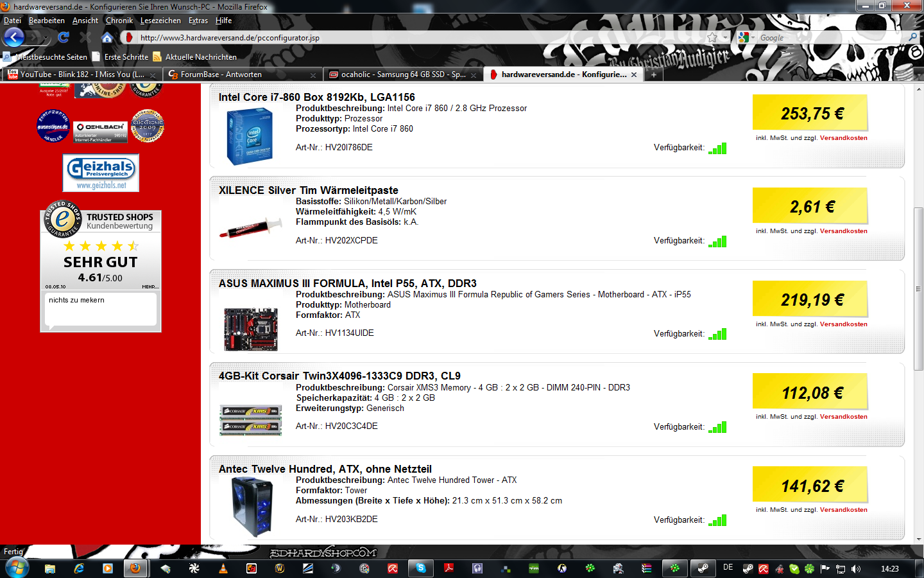The width and height of the screenshot is (924, 578).
Task: Click the Antec Twelve Hundred product title
Action: click(x=325, y=469)
